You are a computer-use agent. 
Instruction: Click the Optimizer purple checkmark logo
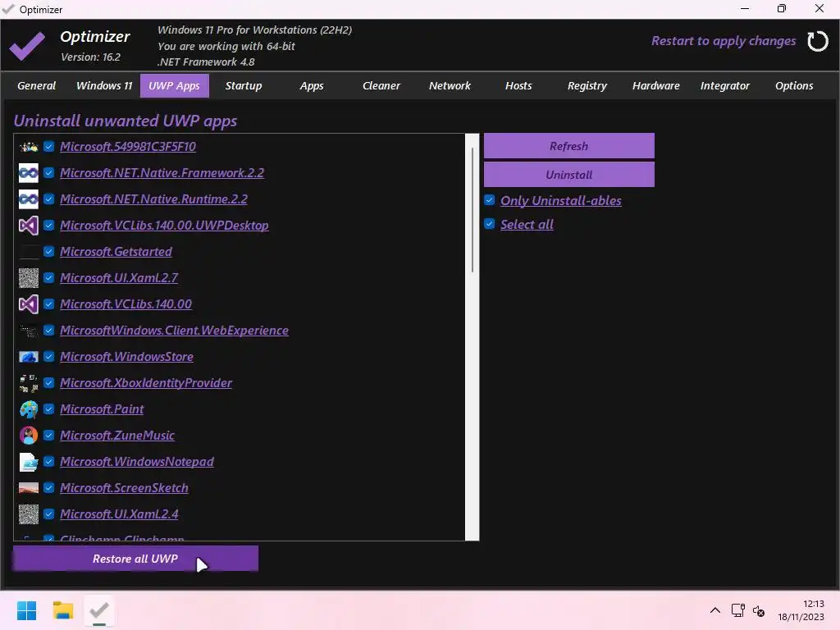point(27,46)
